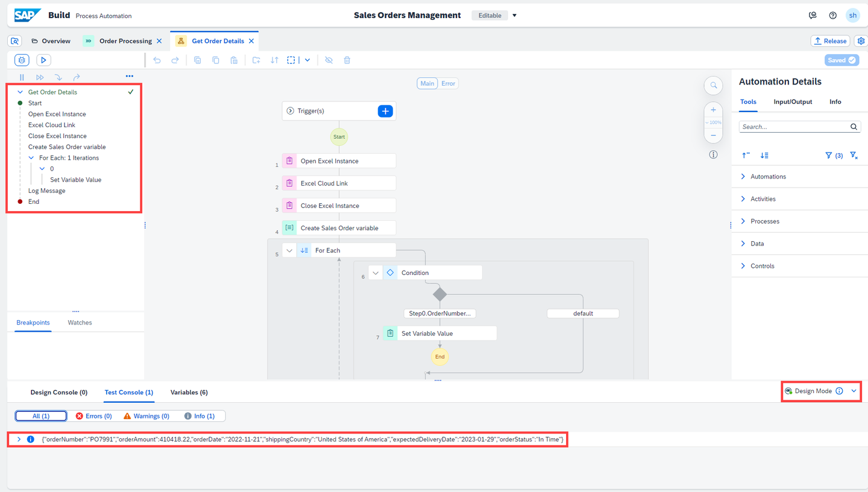Switch canvas to Main view
Viewport: 868px width, 492px height.
click(427, 83)
